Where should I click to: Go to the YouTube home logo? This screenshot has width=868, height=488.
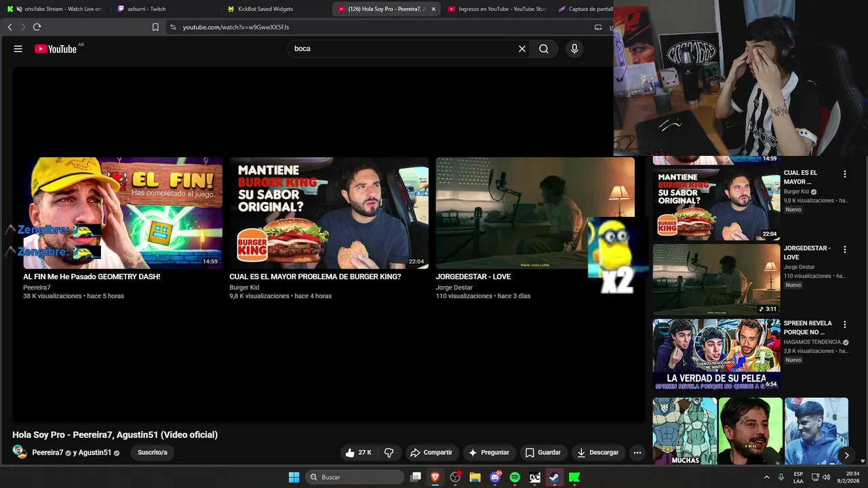click(x=56, y=49)
